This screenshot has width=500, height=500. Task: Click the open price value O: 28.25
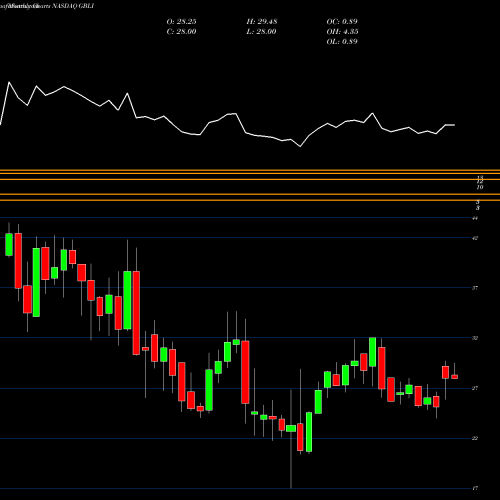181,22
